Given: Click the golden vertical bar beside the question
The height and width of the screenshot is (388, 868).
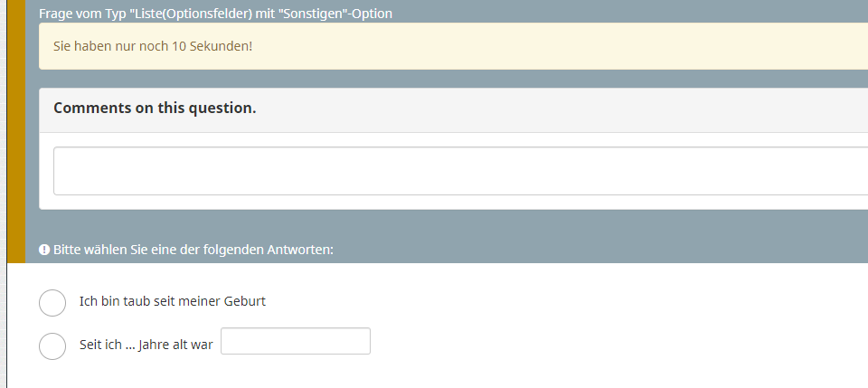Looking at the screenshot, I should tap(16, 131).
